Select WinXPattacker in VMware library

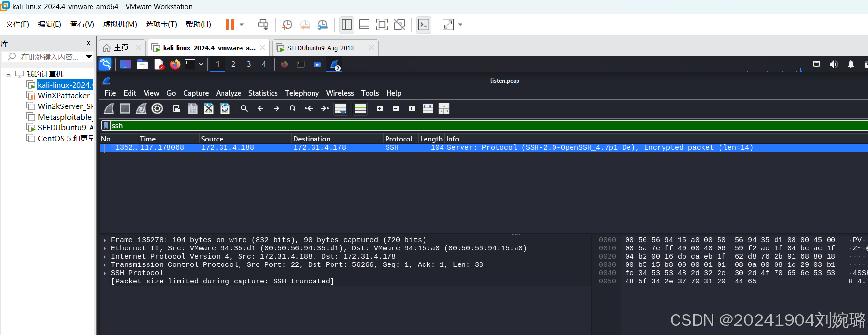coord(63,96)
